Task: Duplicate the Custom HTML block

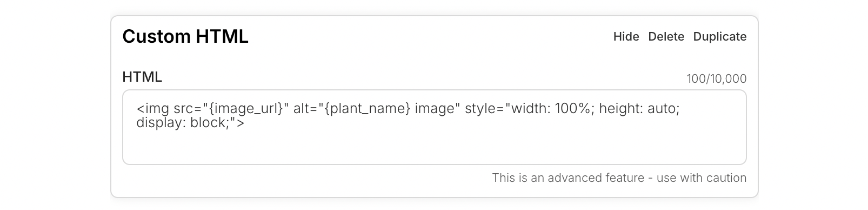Action: [x=719, y=36]
